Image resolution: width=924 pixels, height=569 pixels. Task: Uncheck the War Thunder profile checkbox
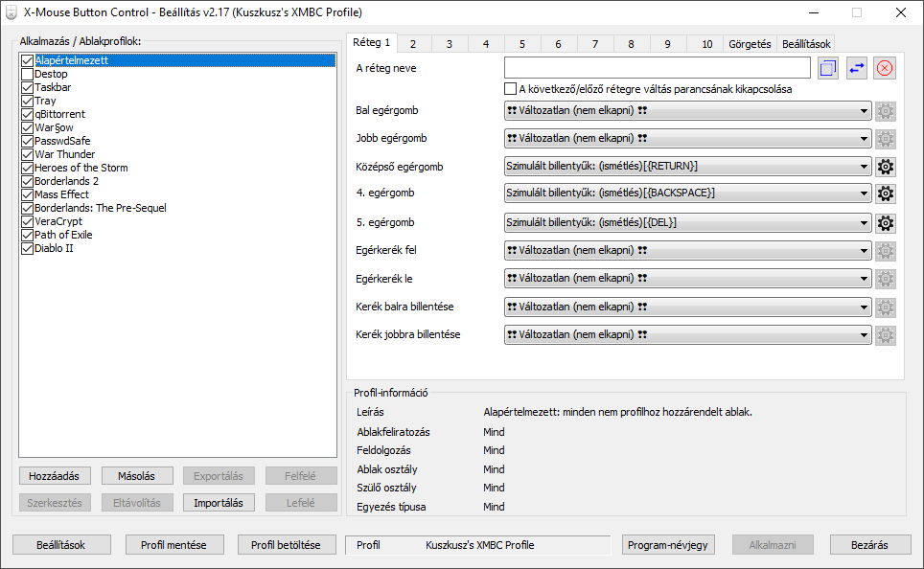(27, 154)
